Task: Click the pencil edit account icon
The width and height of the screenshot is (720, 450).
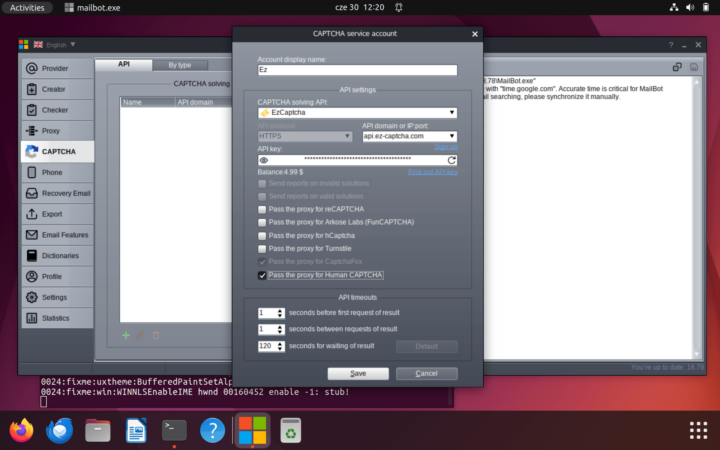Action: tap(141, 335)
